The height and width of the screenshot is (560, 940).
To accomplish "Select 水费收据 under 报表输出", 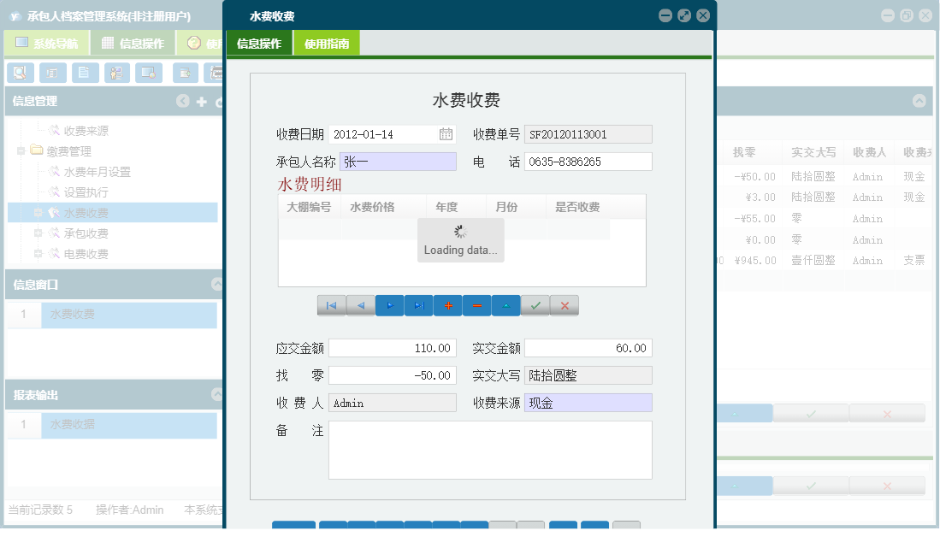I will (x=101, y=425).
